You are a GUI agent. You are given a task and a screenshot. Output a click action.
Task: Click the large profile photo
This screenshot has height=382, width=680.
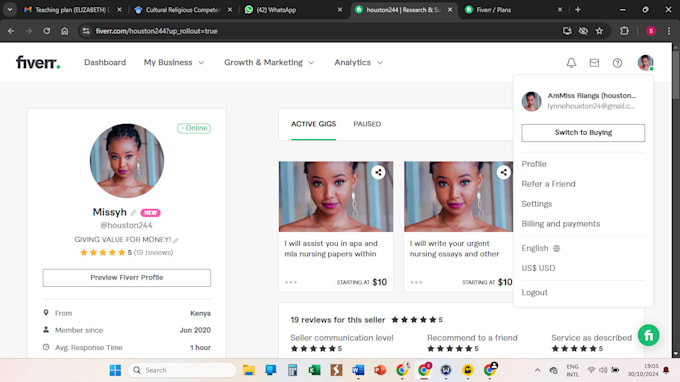[127, 161]
